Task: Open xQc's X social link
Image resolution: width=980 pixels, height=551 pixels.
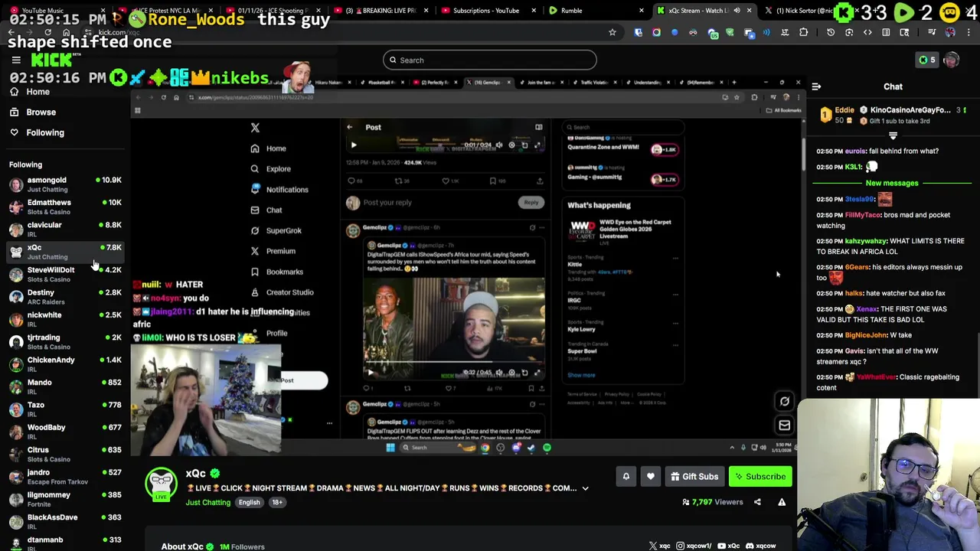Action: pos(658,546)
